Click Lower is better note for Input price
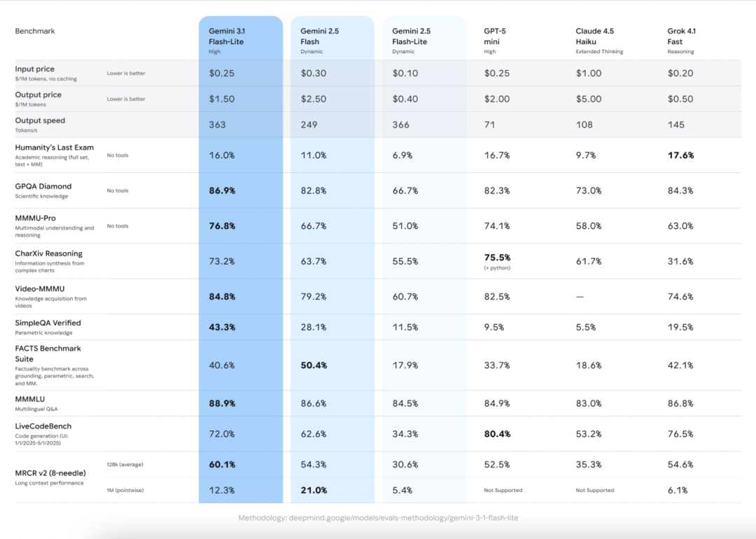The width and height of the screenshot is (756, 539). click(x=126, y=73)
